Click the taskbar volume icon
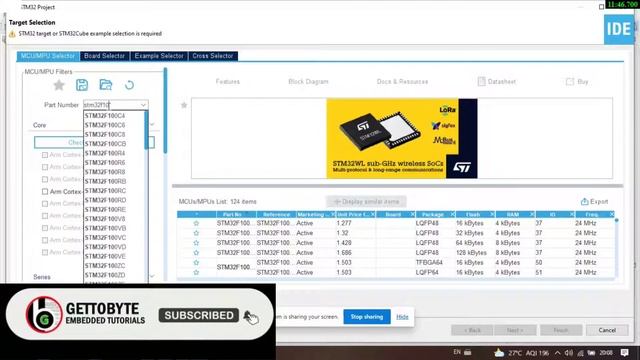The image size is (640, 360). [569, 353]
